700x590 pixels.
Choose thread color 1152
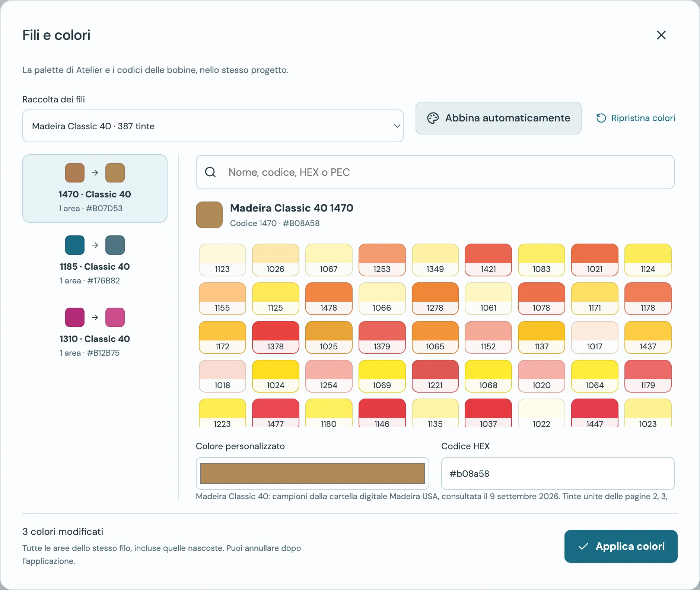pyautogui.click(x=488, y=337)
